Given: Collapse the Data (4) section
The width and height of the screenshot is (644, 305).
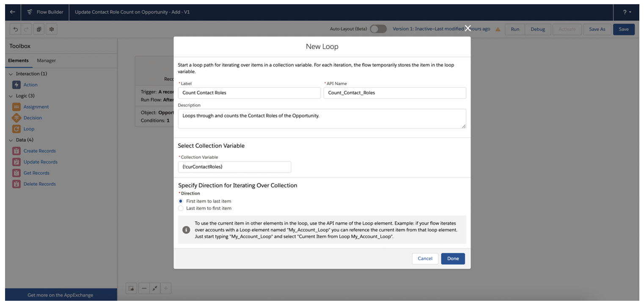Looking at the screenshot, I should point(11,140).
